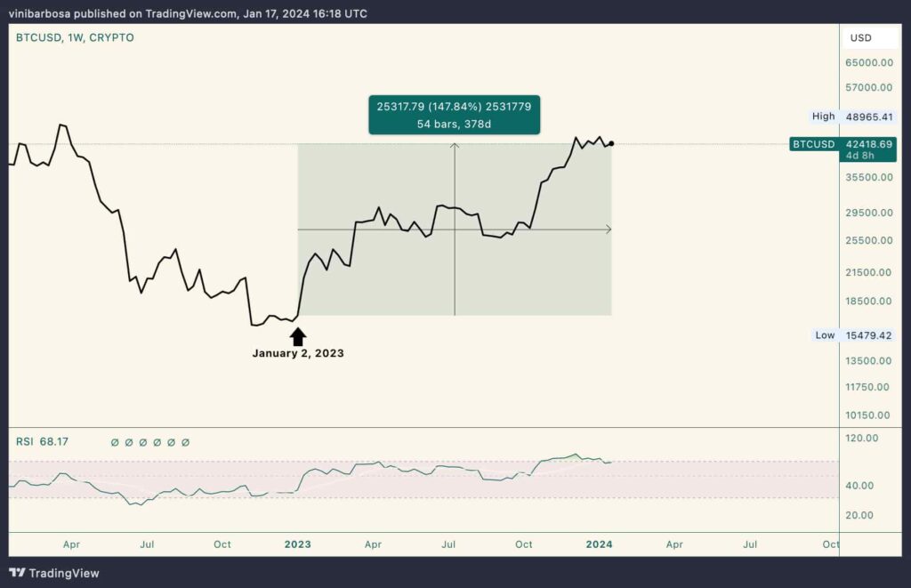911x588 pixels.
Task: Click the horizontal measure arrow tip
Action: tap(609, 230)
